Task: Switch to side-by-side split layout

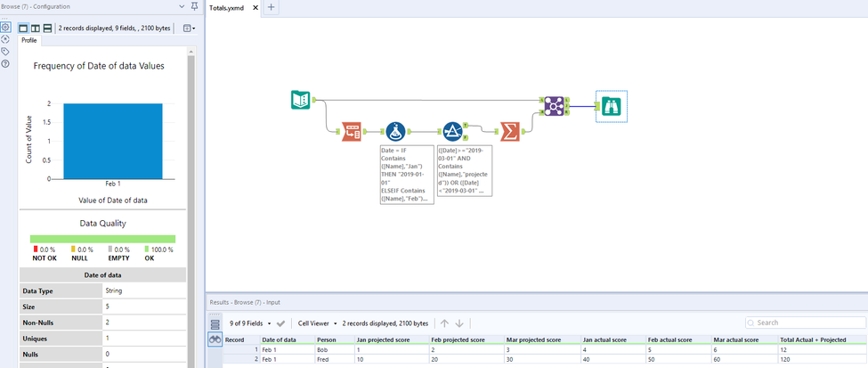Action: coord(36,28)
